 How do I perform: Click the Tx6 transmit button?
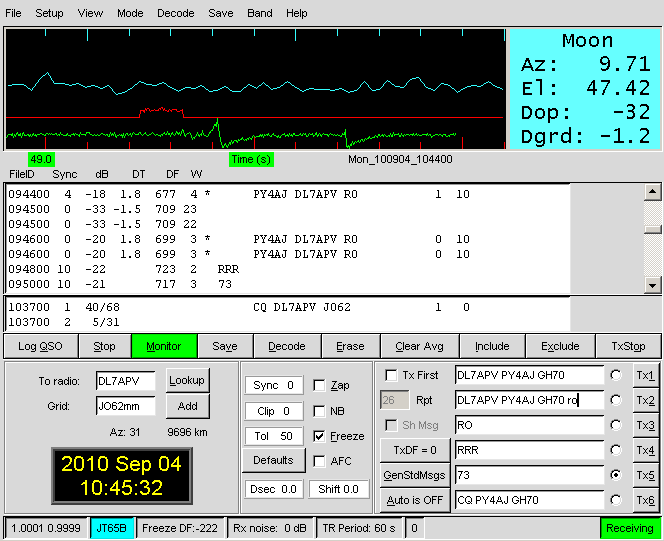645,501
